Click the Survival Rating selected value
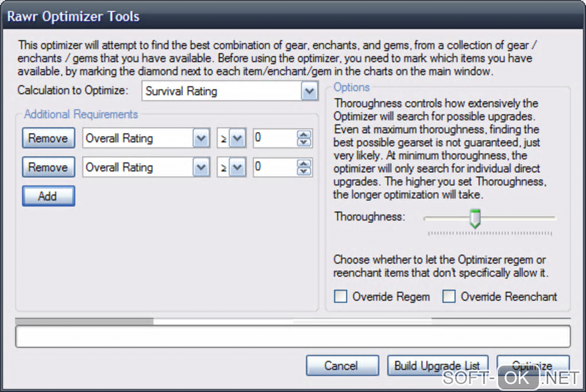The height and width of the screenshot is (392, 586). click(181, 91)
